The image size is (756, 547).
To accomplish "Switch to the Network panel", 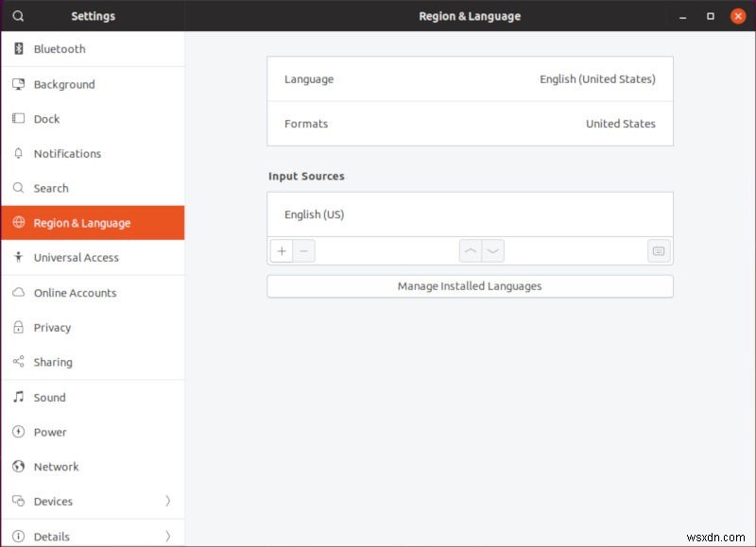I will [56, 467].
